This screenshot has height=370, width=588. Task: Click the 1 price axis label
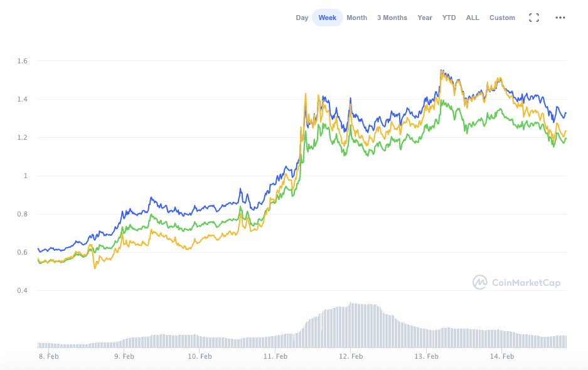point(25,176)
